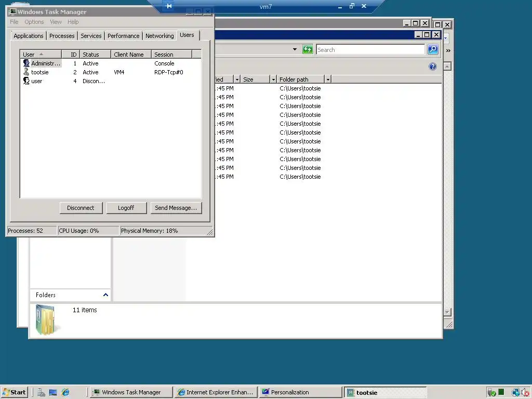This screenshot has width=532, height=399.
Task: Sort by the User column header
Action: click(41, 54)
